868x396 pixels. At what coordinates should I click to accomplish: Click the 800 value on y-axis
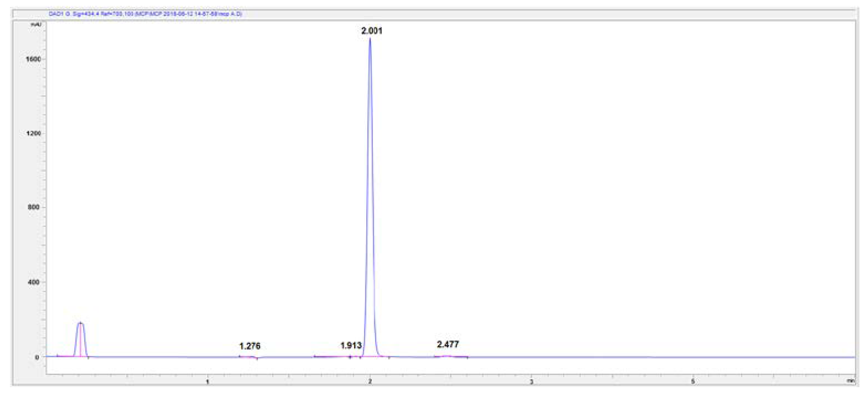coord(34,207)
